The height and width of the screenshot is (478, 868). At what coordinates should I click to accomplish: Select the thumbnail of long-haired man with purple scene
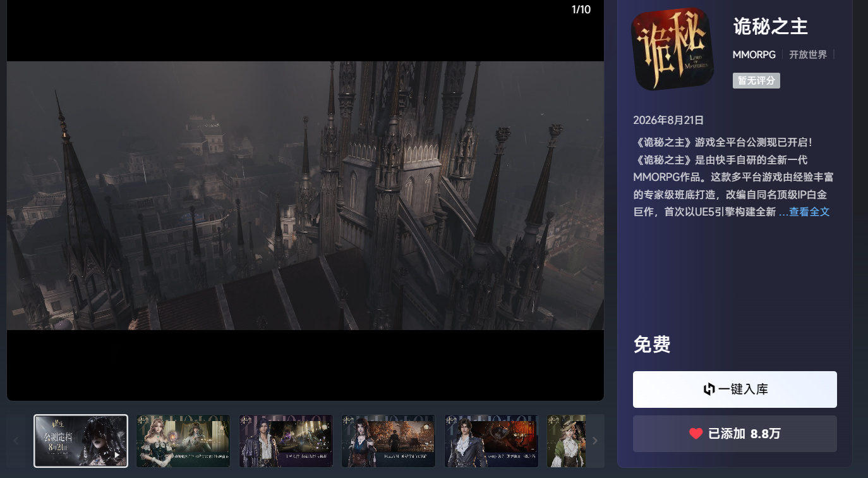coord(286,441)
